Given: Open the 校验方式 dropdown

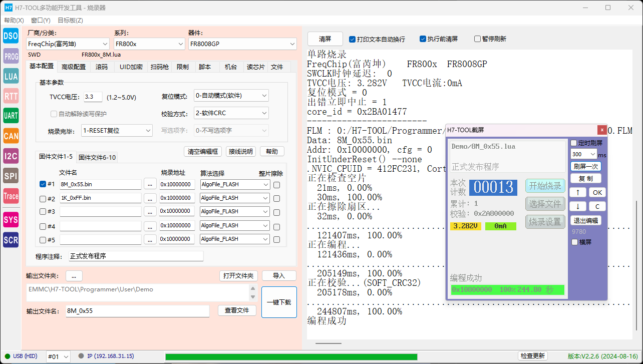Looking at the screenshot, I should (x=231, y=113).
